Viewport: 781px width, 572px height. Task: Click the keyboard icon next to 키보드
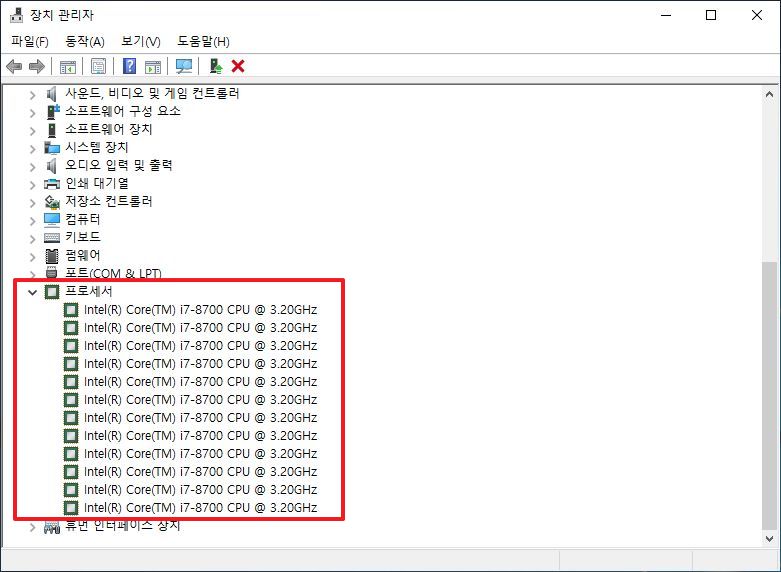coord(52,238)
